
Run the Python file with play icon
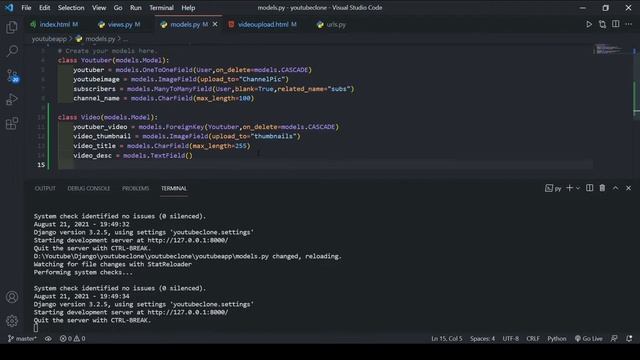[589, 24]
